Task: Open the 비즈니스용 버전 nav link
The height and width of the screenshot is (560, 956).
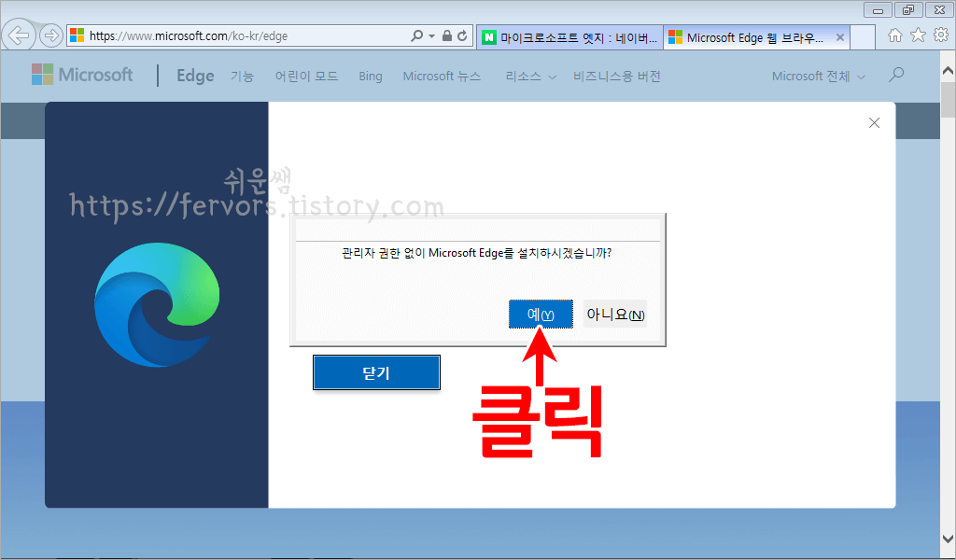Action: tap(616, 77)
